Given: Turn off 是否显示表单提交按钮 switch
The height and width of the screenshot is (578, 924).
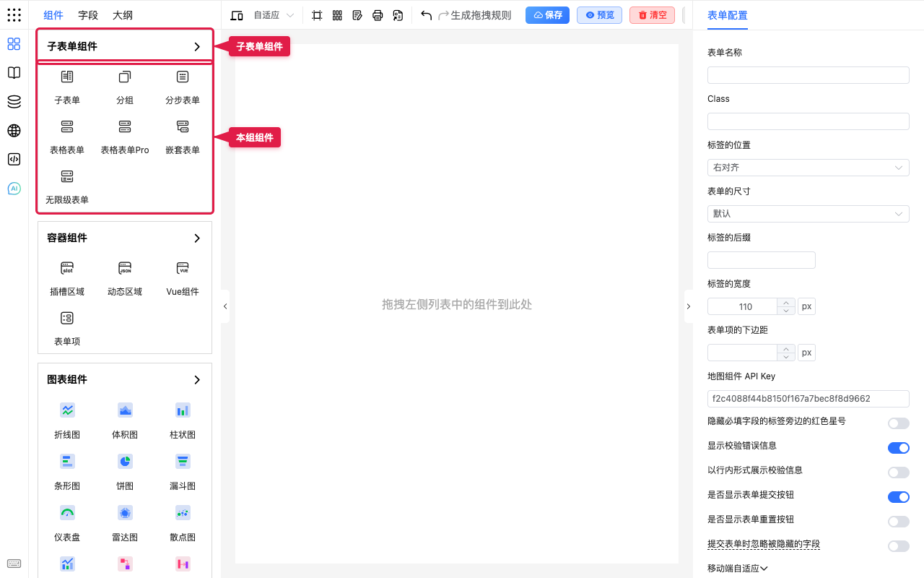Looking at the screenshot, I should (898, 497).
